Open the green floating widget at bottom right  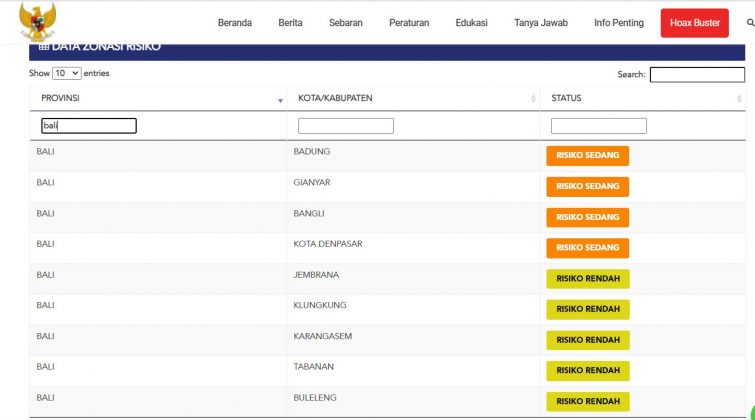click(750, 412)
